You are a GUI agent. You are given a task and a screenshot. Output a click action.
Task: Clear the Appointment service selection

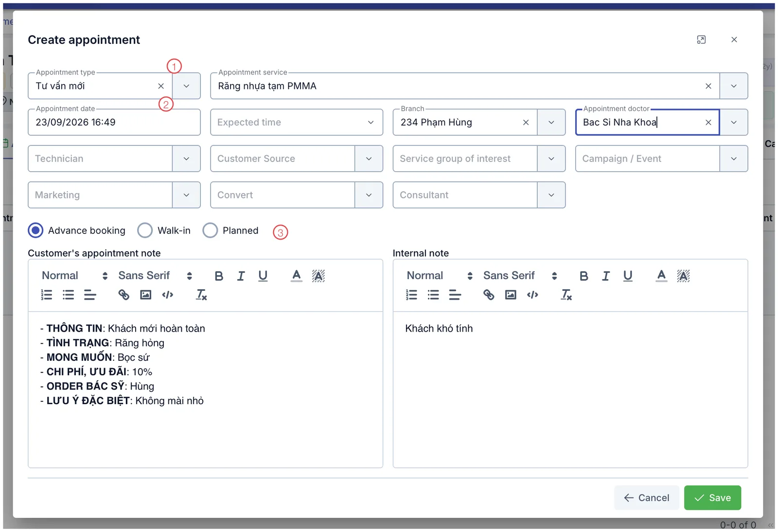(x=708, y=86)
